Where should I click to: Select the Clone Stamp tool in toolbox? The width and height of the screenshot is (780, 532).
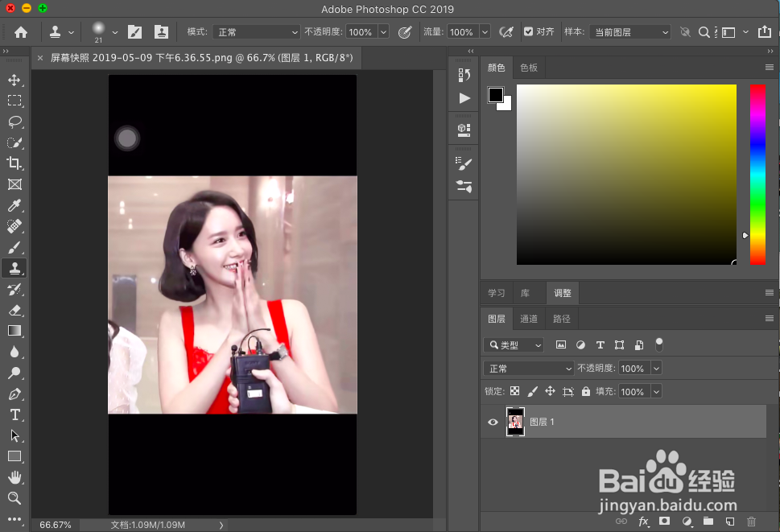tap(14, 269)
